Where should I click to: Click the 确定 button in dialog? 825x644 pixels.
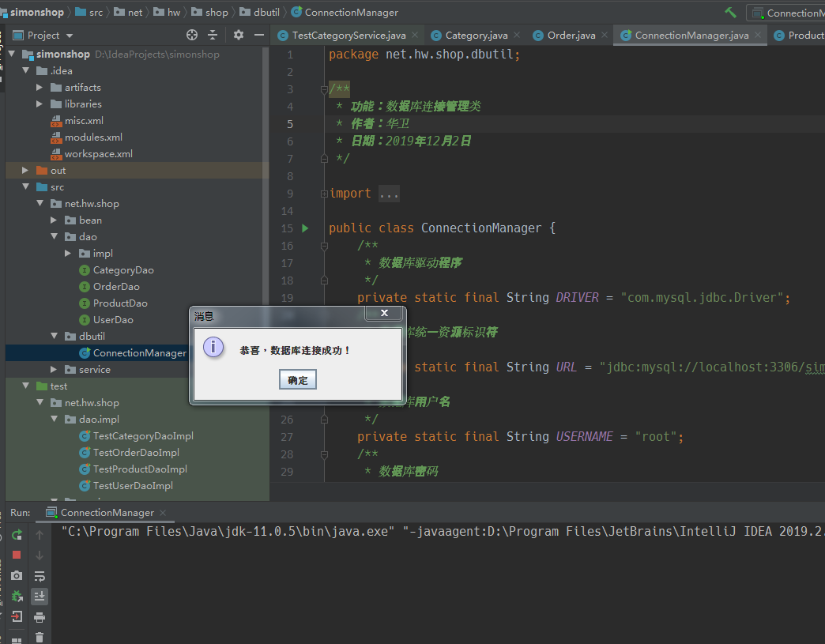(298, 380)
